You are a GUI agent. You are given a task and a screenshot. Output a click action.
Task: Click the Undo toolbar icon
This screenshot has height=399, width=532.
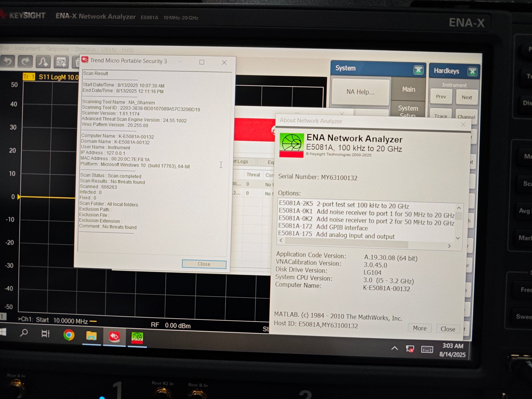click(x=8, y=62)
